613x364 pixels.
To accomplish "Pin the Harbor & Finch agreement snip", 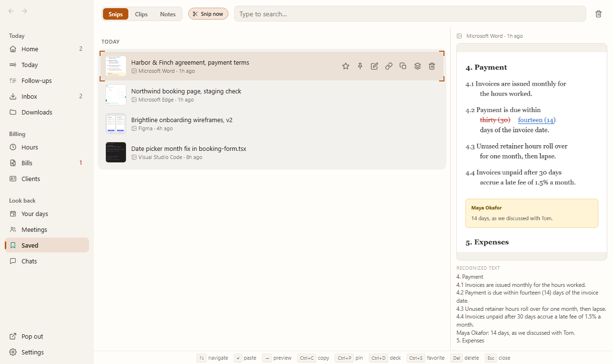I will pyautogui.click(x=360, y=66).
